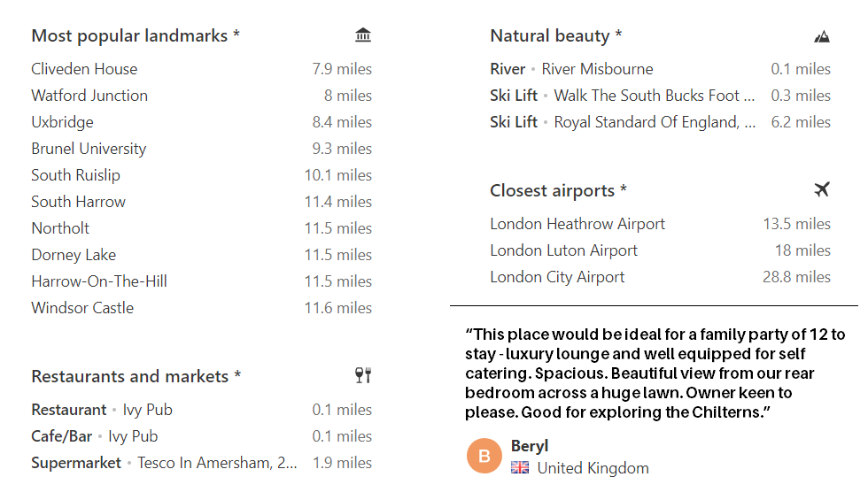The height and width of the screenshot is (500, 868).
Task: Open the London Heathrow Airport entry
Action: [577, 224]
